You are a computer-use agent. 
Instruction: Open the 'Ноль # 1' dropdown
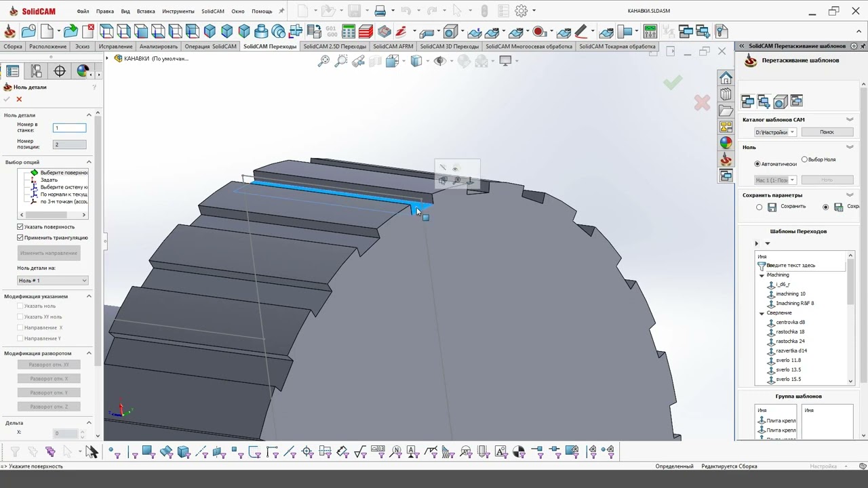tap(52, 281)
